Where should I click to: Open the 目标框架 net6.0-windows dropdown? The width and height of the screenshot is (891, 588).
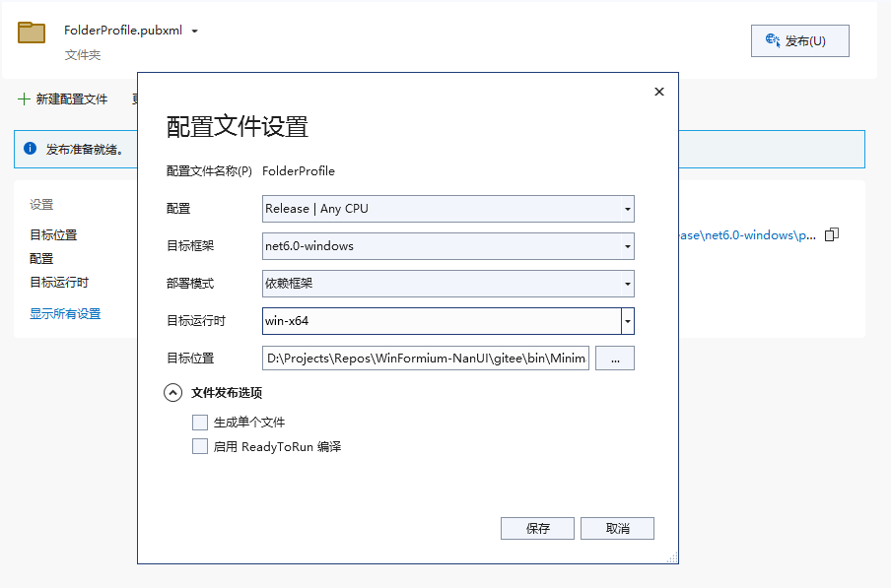[x=447, y=246]
